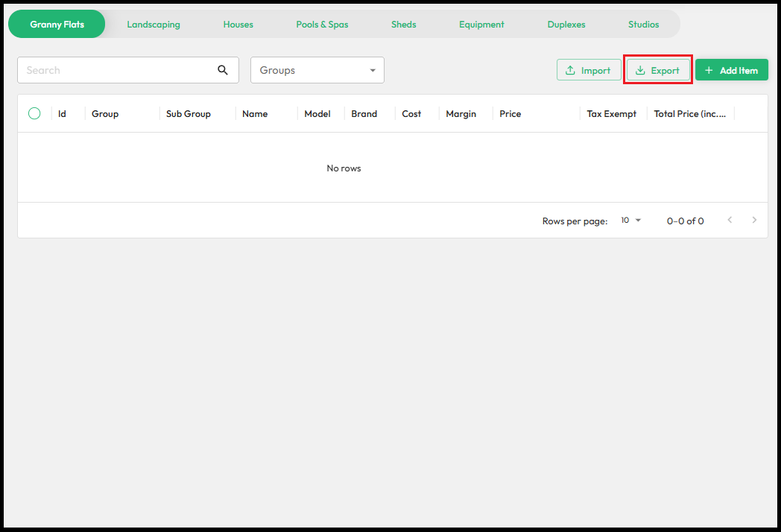Open the Groups dropdown
781x532 pixels.
[x=317, y=70]
